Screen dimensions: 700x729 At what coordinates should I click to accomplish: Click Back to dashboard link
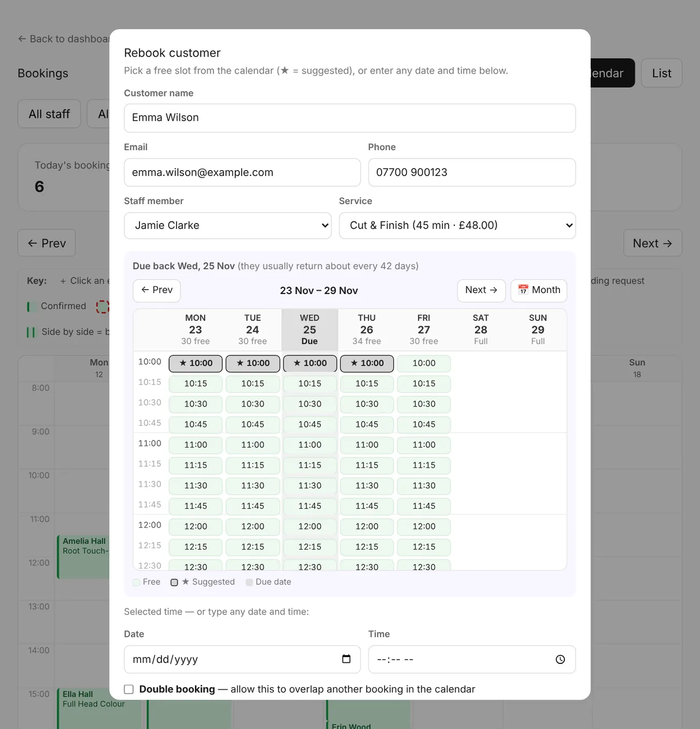point(64,39)
